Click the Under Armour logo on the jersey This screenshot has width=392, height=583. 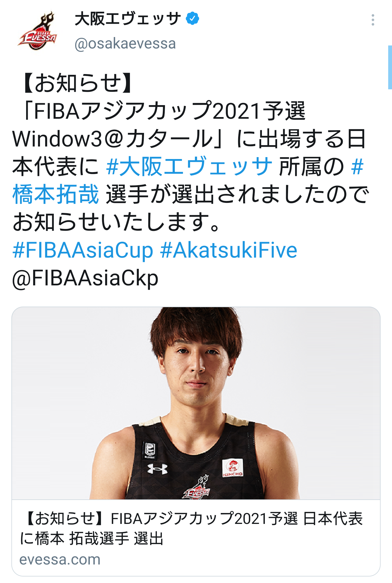157,469
